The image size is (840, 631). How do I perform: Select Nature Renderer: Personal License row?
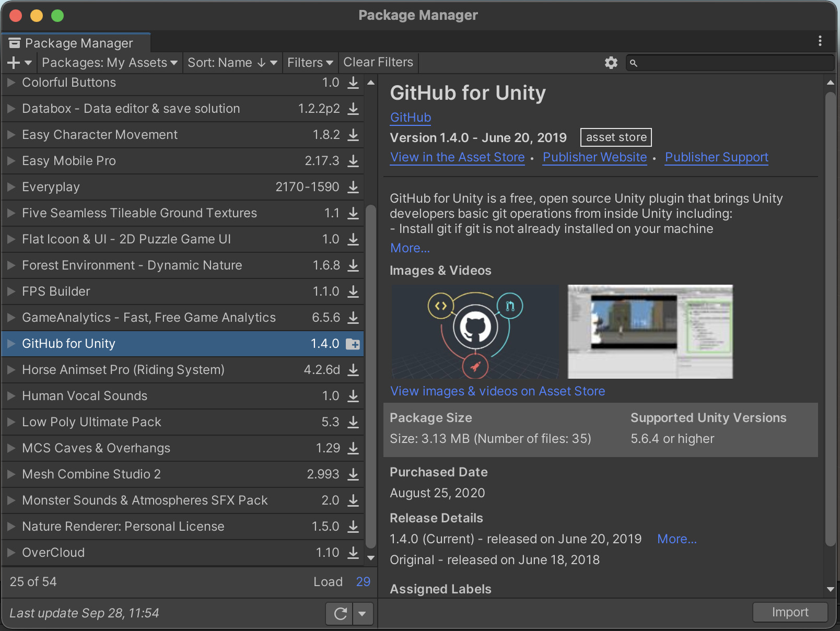click(x=182, y=527)
